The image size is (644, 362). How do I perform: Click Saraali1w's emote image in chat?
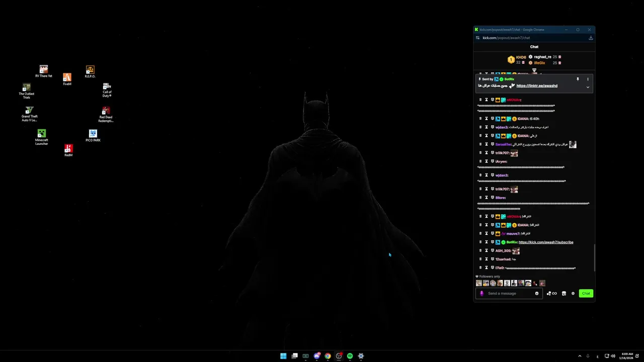pyautogui.click(x=573, y=144)
